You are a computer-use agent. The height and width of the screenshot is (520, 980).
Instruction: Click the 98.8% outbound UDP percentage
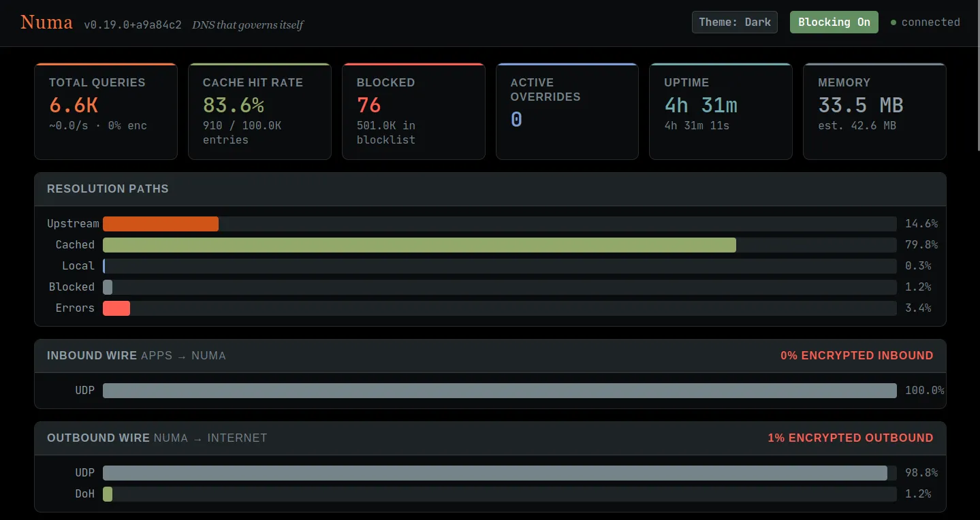(x=921, y=473)
